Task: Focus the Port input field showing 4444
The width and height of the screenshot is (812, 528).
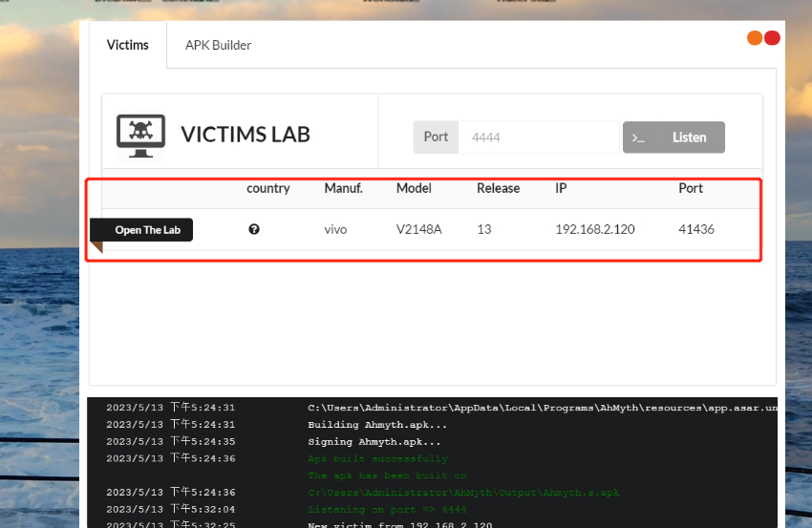Action: pyautogui.click(x=539, y=137)
